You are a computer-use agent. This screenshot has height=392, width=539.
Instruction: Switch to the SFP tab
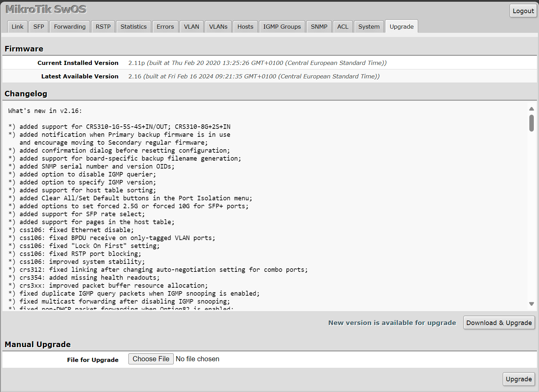(39, 27)
